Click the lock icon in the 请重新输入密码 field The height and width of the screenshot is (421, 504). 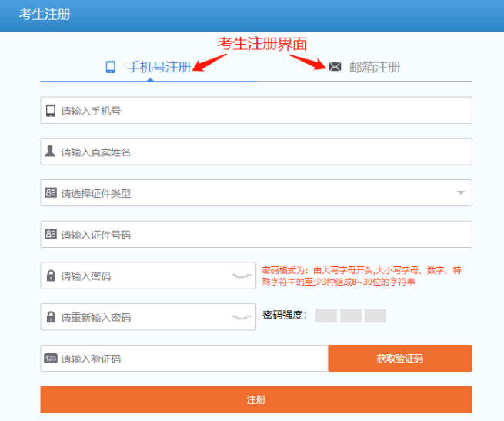(51, 317)
